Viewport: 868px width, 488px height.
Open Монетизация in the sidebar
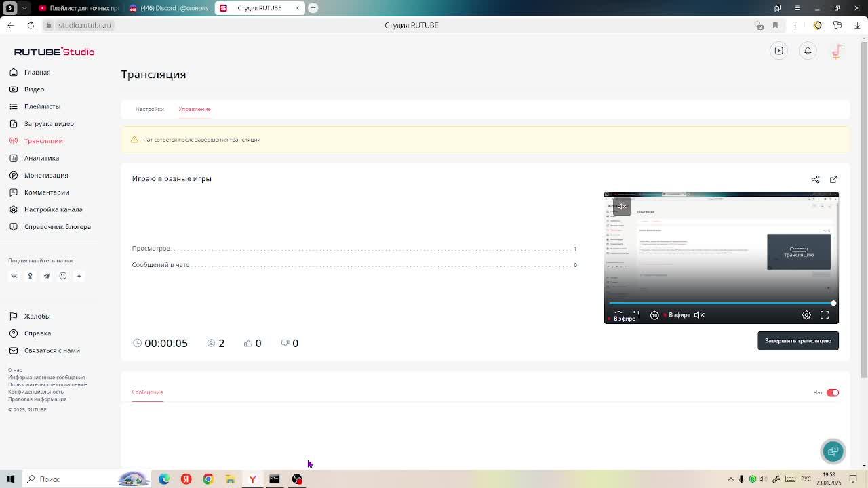(x=46, y=175)
